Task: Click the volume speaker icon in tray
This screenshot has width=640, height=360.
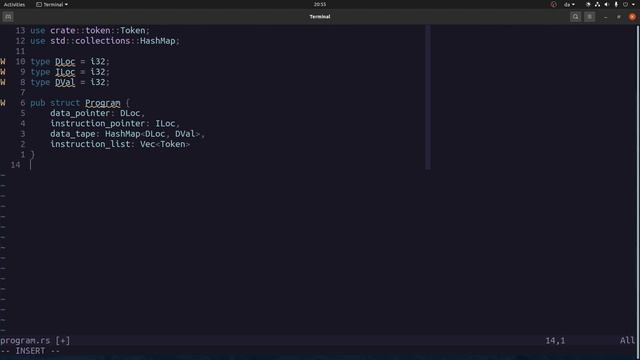Action: click(x=607, y=4)
